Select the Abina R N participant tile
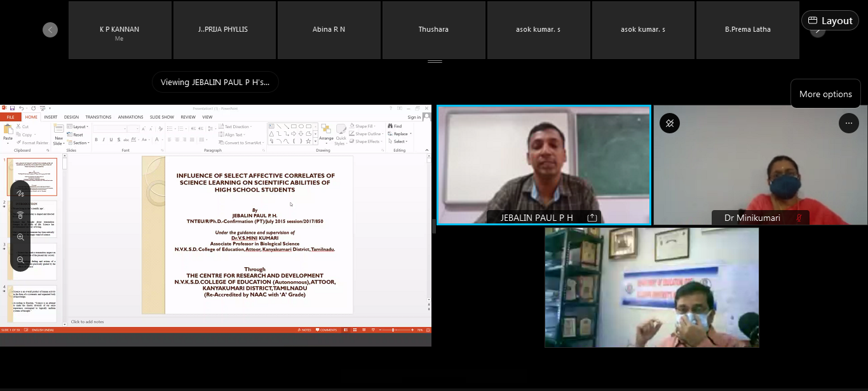Screen dimensions: 868x391 [329, 30]
